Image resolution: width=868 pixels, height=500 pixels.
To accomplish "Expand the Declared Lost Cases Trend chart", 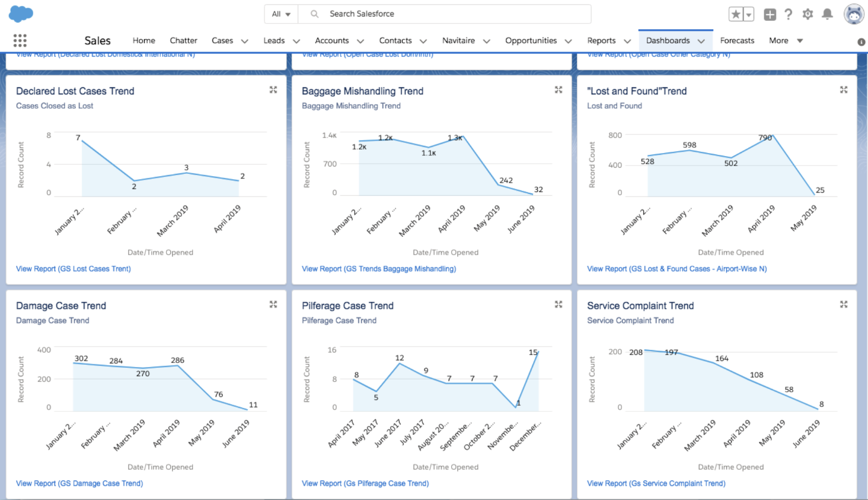I will (x=273, y=90).
